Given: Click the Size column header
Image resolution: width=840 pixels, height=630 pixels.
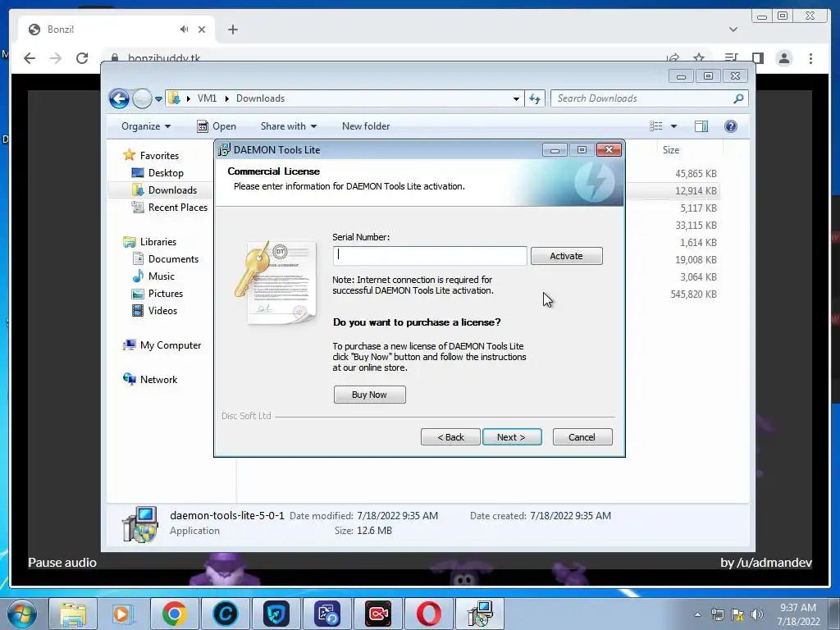Looking at the screenshot, I should 671,150.
